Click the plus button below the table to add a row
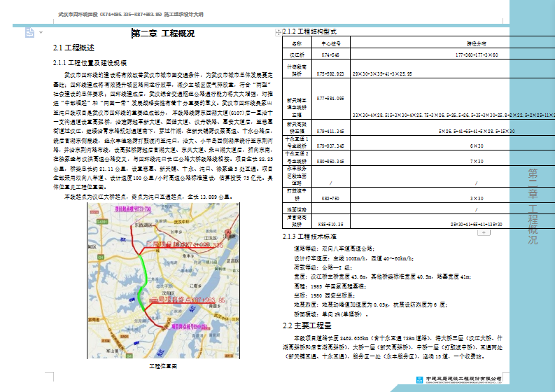 point(484,232)
